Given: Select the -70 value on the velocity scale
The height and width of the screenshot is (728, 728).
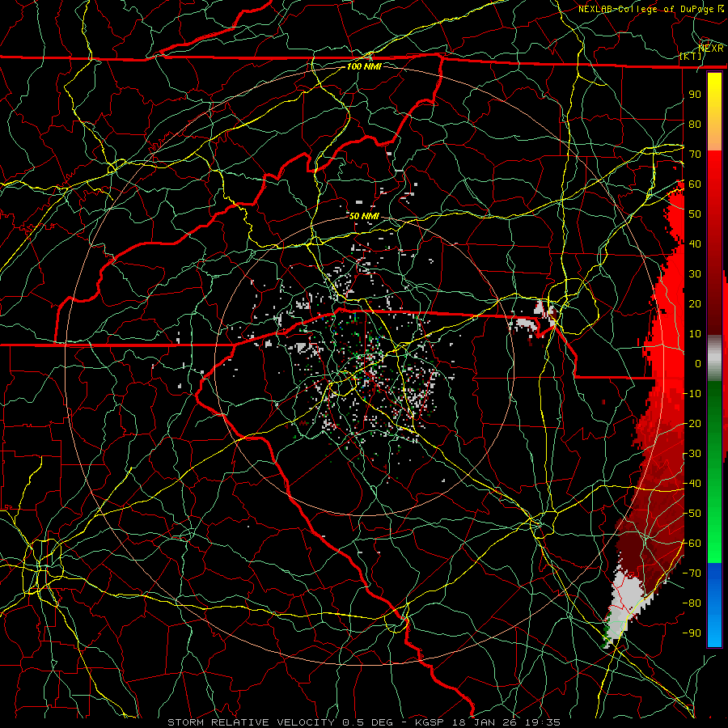Looking at the screenshot, I should [x=692, y=574].
